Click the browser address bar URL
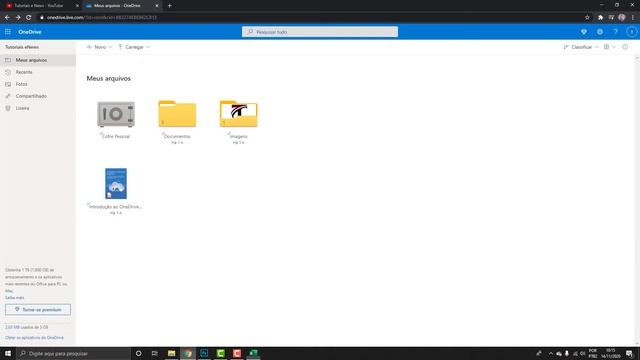This screenshot has height=360, width=640. (102, 18)
